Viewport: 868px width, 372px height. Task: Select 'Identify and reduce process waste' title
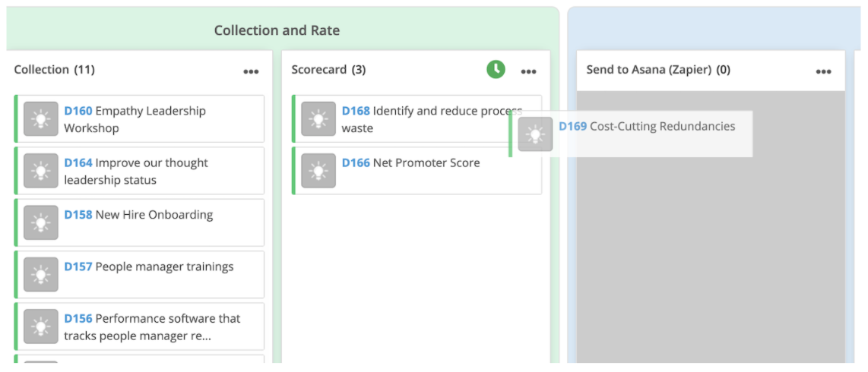(432, 119)
